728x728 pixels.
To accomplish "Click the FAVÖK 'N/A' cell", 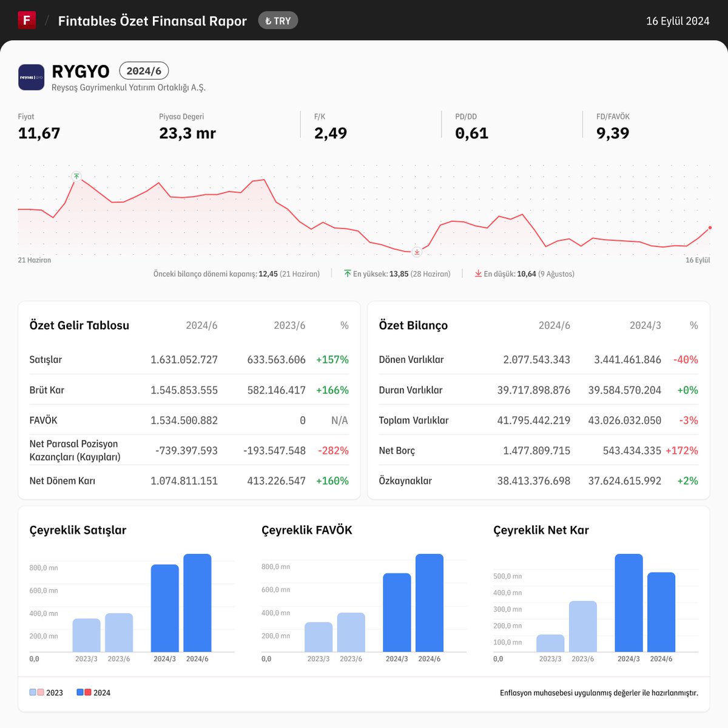I will click(340, 420).
